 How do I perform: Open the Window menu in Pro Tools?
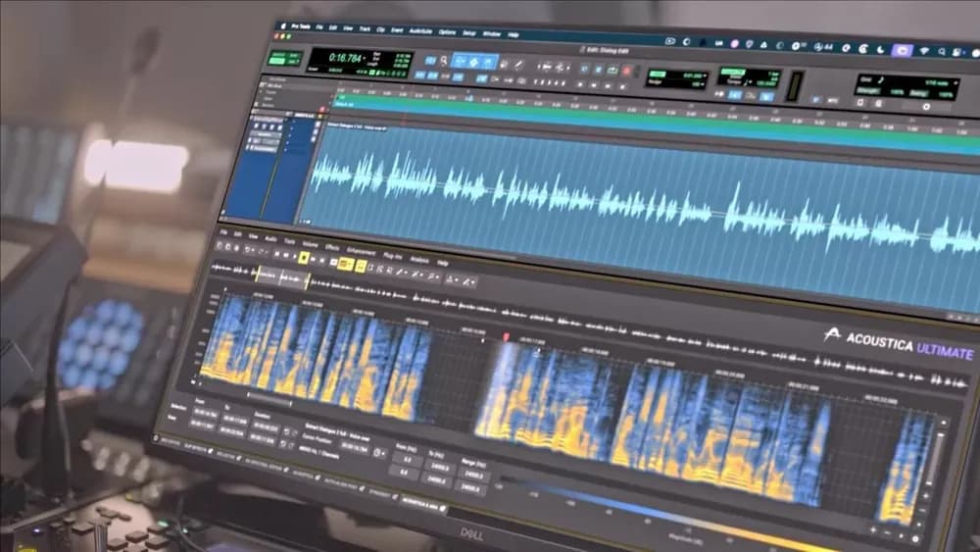point(492,33)
